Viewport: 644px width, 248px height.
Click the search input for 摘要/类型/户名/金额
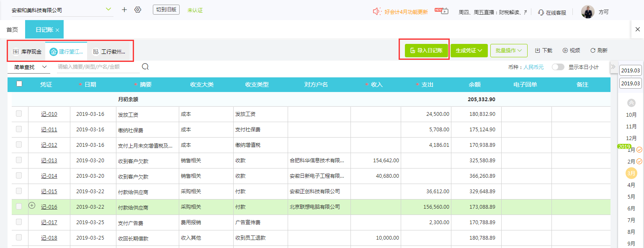pyautogui.click(x=98, y=67)
